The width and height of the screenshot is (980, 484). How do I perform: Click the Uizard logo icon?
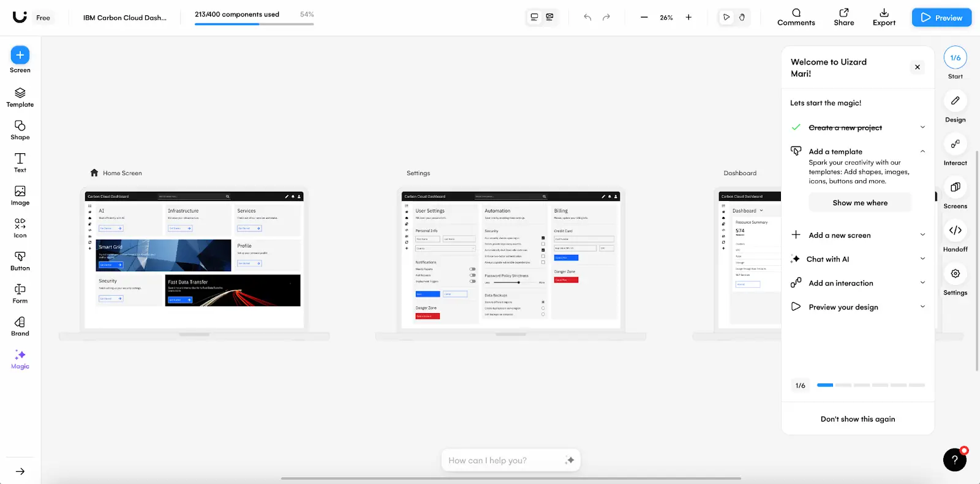pos(20,17)
